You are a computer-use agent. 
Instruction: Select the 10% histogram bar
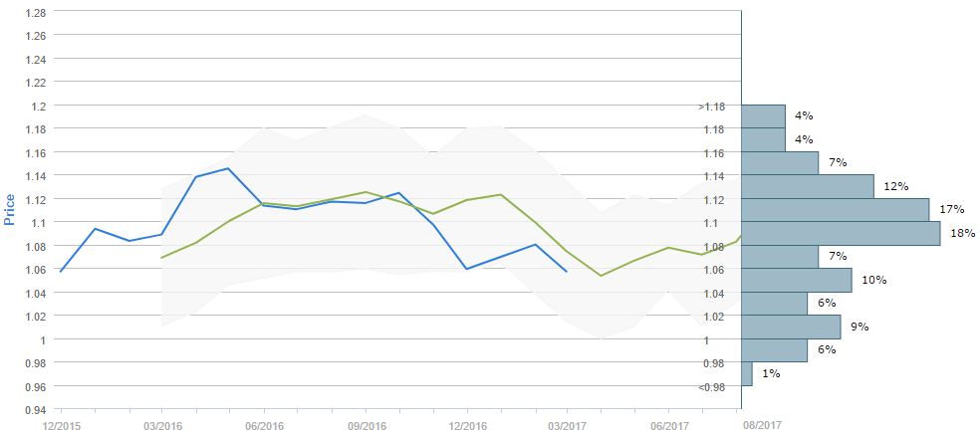point(797,280)
